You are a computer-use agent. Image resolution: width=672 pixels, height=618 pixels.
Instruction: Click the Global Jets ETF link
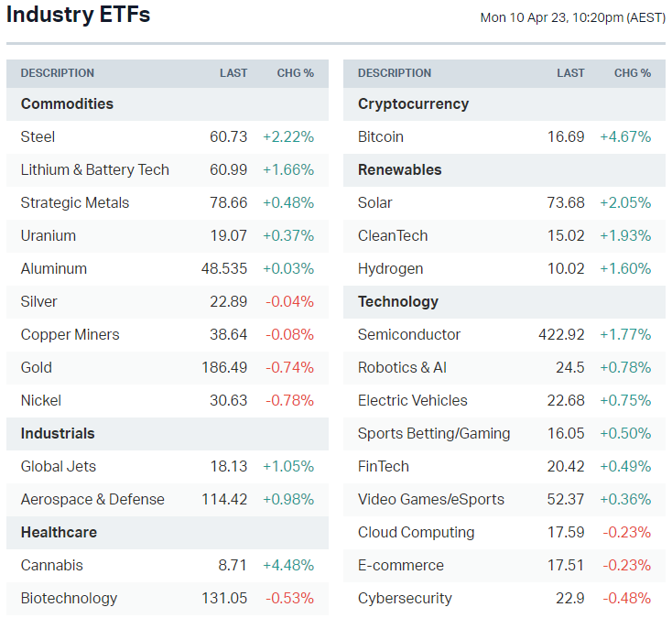click(58, 466)
